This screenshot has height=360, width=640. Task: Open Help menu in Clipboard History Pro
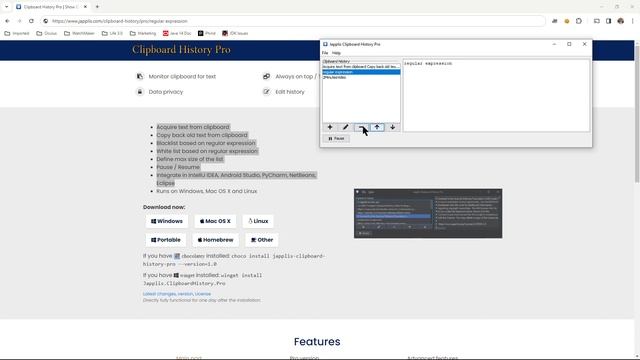[x=336, y=53]
